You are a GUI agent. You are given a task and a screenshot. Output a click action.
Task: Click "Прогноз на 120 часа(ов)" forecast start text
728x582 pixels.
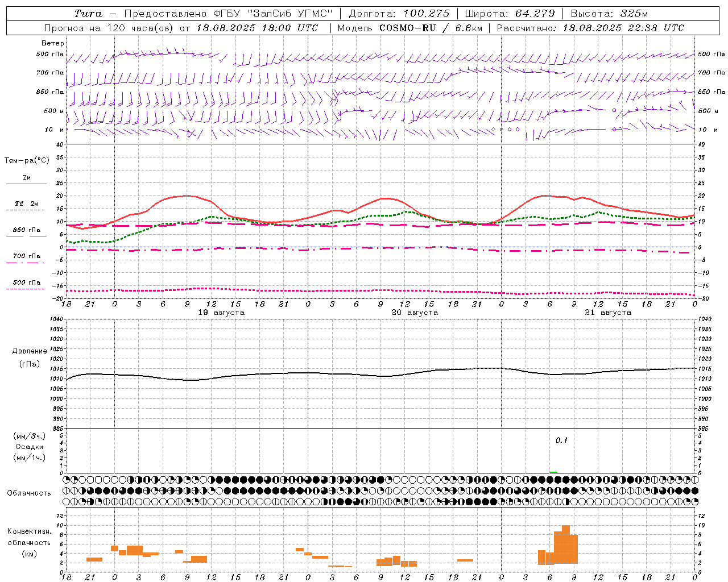point(181,28)
